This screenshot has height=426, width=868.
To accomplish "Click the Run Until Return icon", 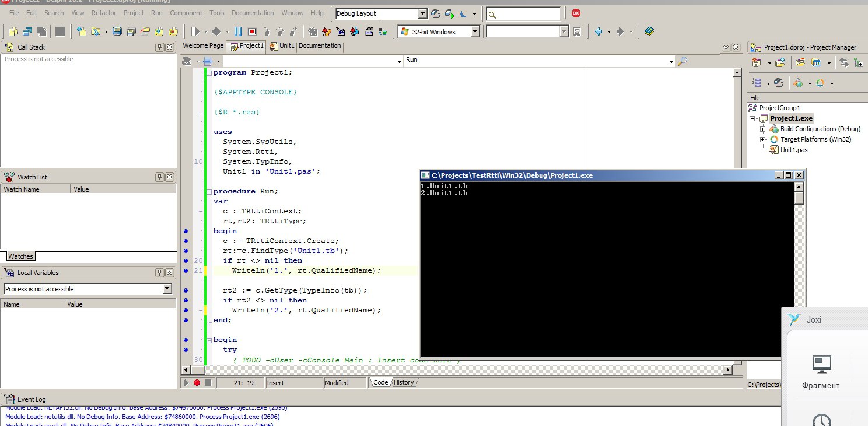I will 293,31.
